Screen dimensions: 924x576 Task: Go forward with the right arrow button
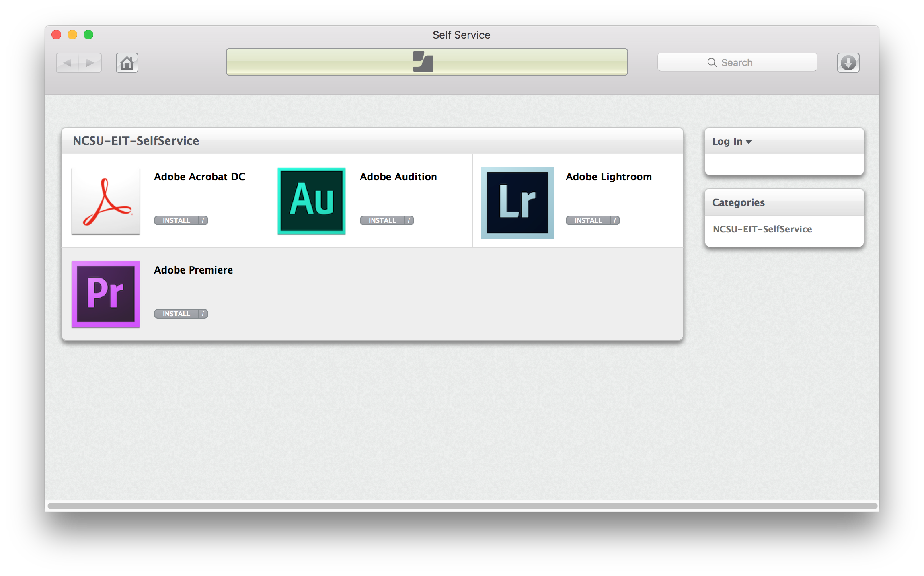click(90, 63)
